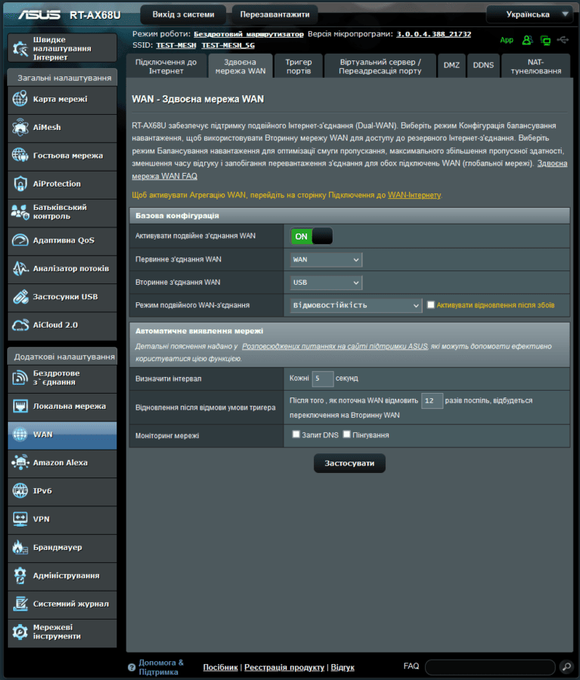The width and height of the screenshot is (580, 680).
Task: Click the AiCloud 2.0 cloud icon
Action: 20,325
